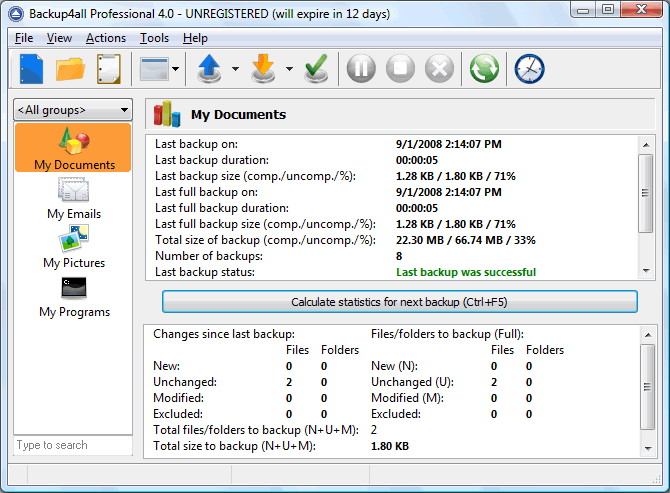Open the Help menu
Image resolution: width=670 pixels, height=493 pixels.
pos(195,38)
